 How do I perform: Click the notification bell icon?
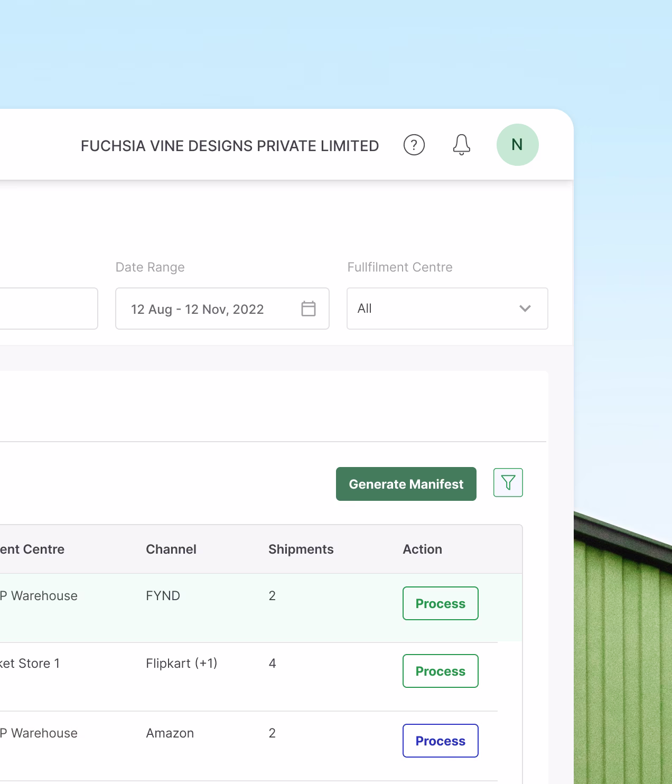pos(461,145)
